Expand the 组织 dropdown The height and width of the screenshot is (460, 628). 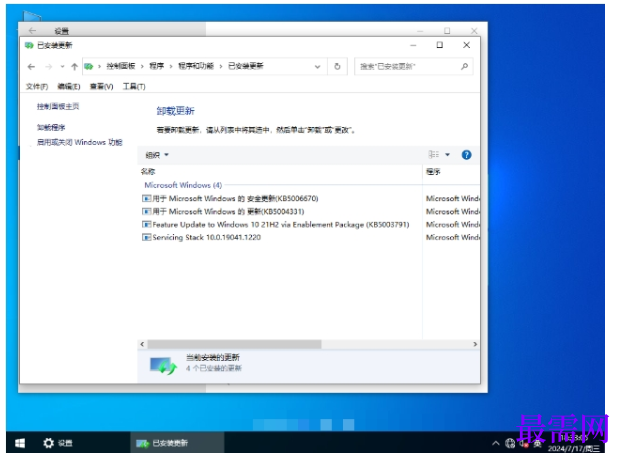coord(157,155)
